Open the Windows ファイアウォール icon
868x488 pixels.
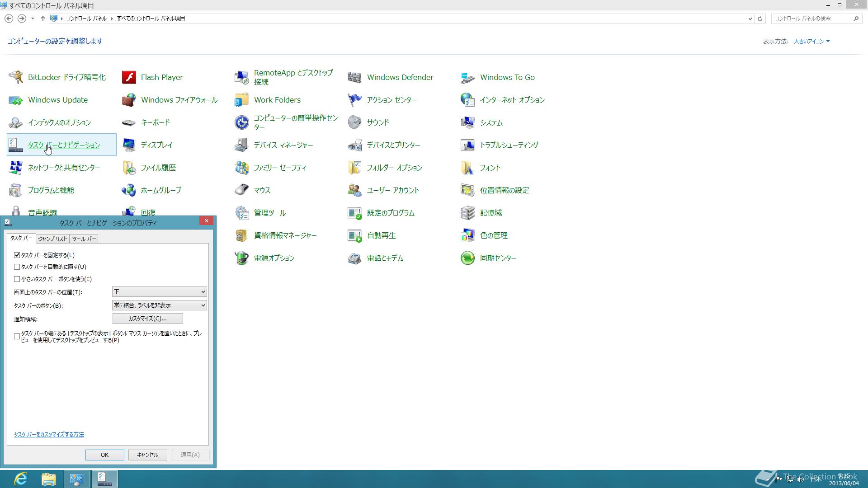[129, 100]
